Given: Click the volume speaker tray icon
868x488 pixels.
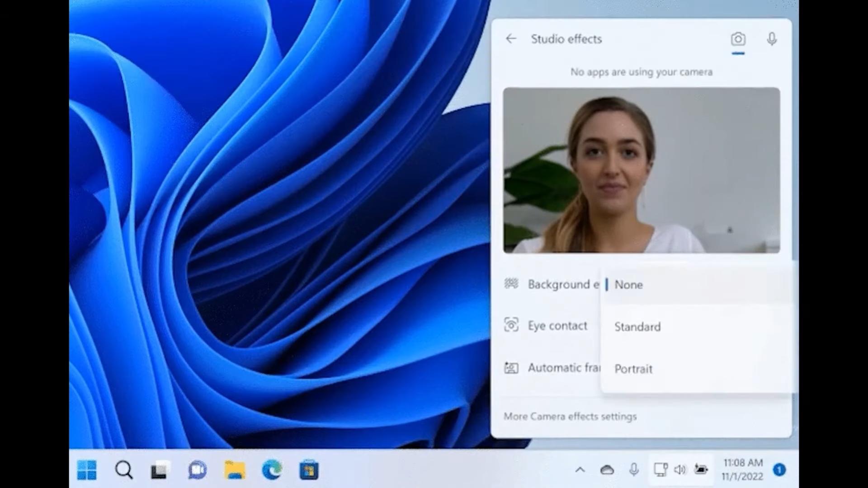Looking at the screenshot, I should tap(680, 470).
